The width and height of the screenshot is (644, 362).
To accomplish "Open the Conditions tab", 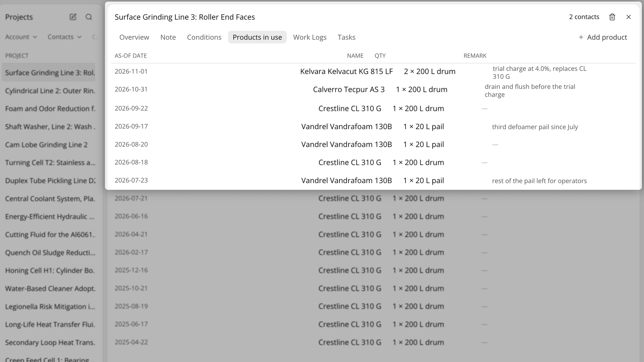I will point(204,37).
